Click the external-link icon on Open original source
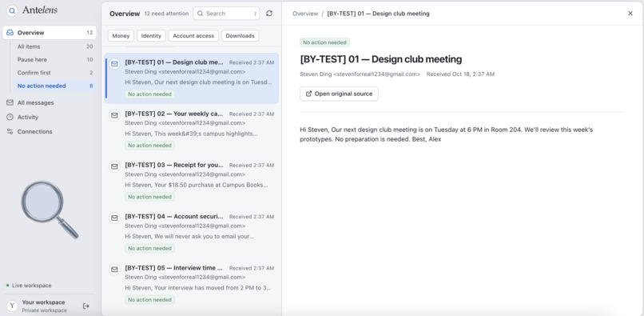 [x=309, y=94]
